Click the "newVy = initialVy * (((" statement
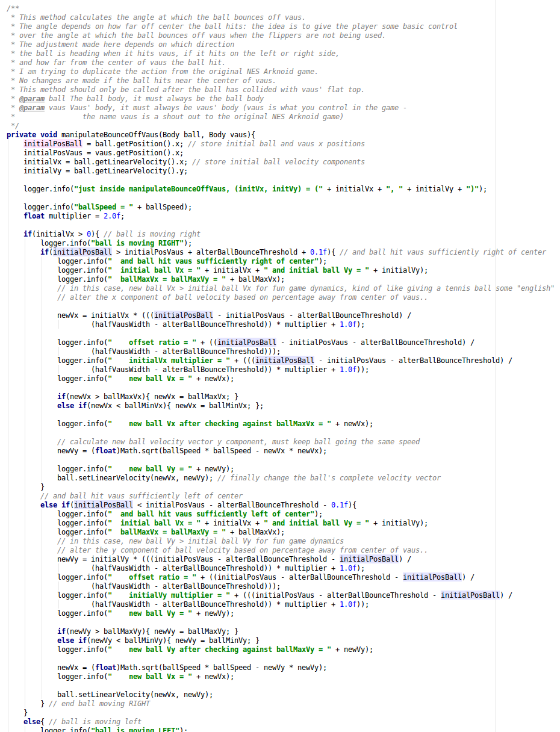This screenshot has width=560, height=732. pyautogui.click(x=234, y=563)
